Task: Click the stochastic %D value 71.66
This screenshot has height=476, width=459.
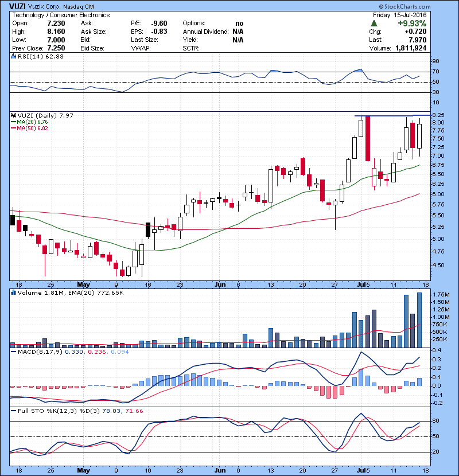Action: (x=134, y=411)
